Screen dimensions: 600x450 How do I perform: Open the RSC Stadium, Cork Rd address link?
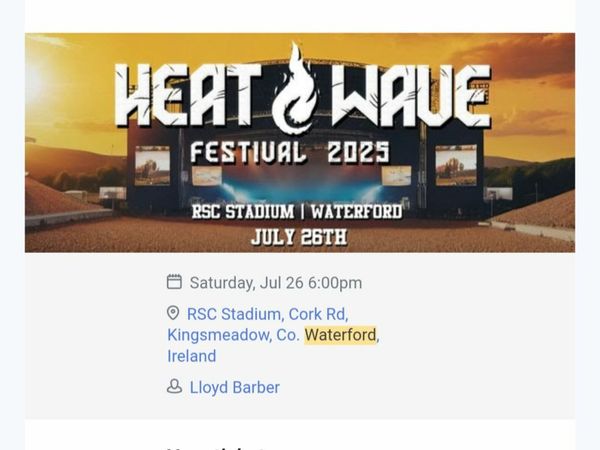[267, 314]
